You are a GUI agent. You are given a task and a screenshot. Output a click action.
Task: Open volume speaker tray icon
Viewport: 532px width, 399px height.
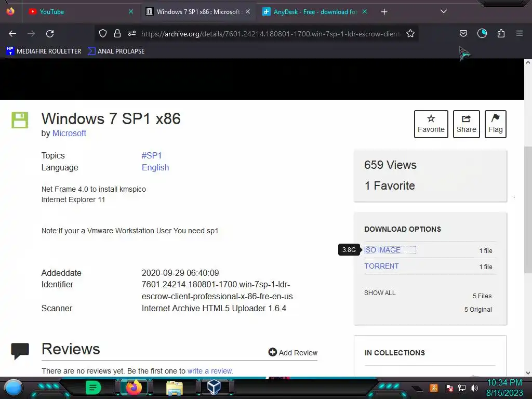click(474, 388)
